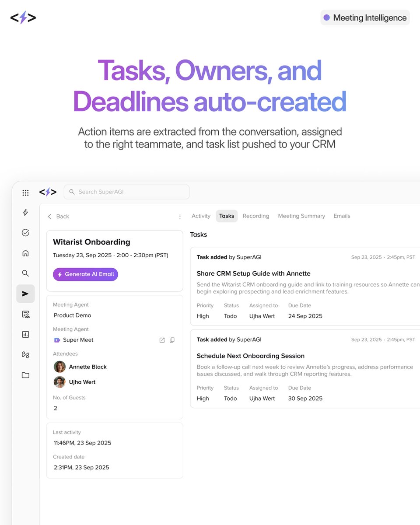Click last activity 11:46PM, 23 Sep 2025
The width and height of the screenshot is (420, 525).
pyautogui.click(x=82, y=443)
